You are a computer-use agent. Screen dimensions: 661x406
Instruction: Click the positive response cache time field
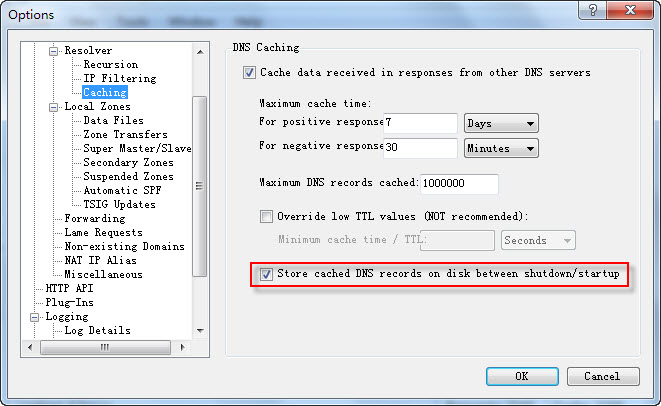click(421, 123)
